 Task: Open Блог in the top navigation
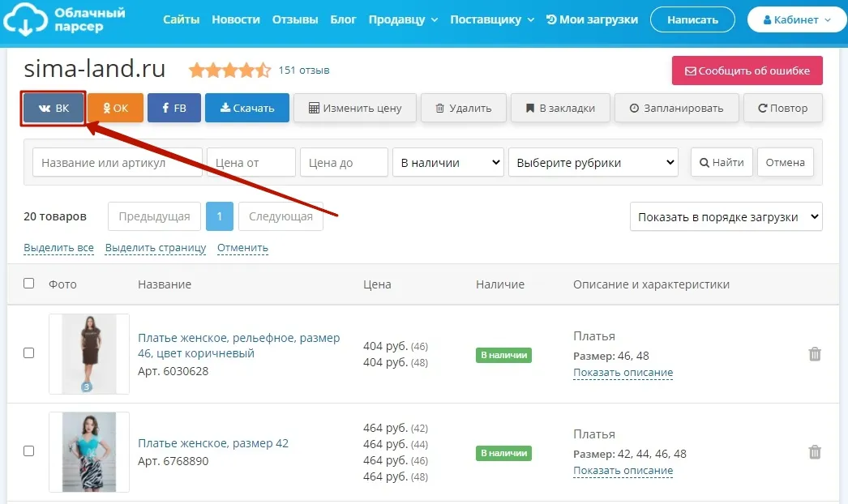pyautogui.click(x=343, y=19)
